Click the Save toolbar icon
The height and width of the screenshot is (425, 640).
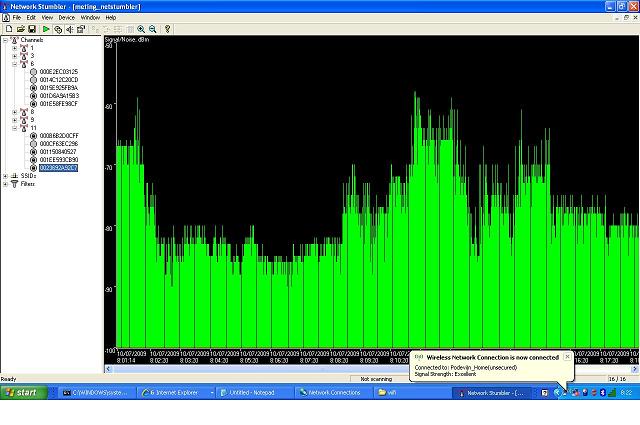pos(31,29)
